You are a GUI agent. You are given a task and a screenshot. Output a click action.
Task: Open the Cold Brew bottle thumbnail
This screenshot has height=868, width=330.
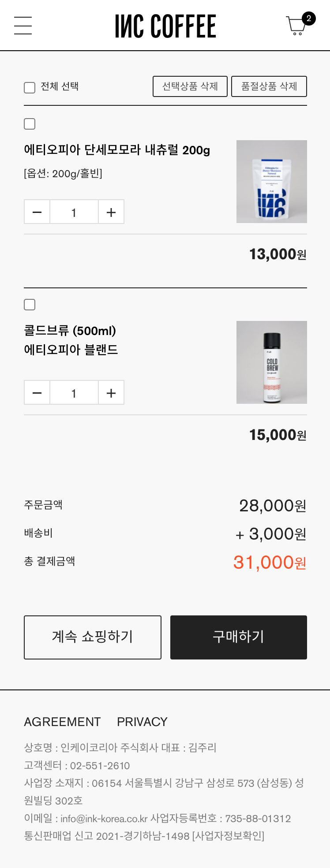click(x=272, y=362)
